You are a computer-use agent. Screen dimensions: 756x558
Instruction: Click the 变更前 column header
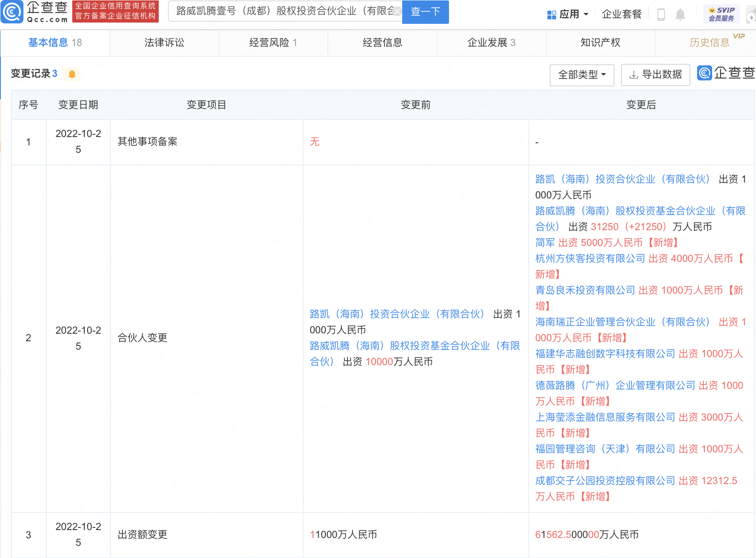coord(416,105)
